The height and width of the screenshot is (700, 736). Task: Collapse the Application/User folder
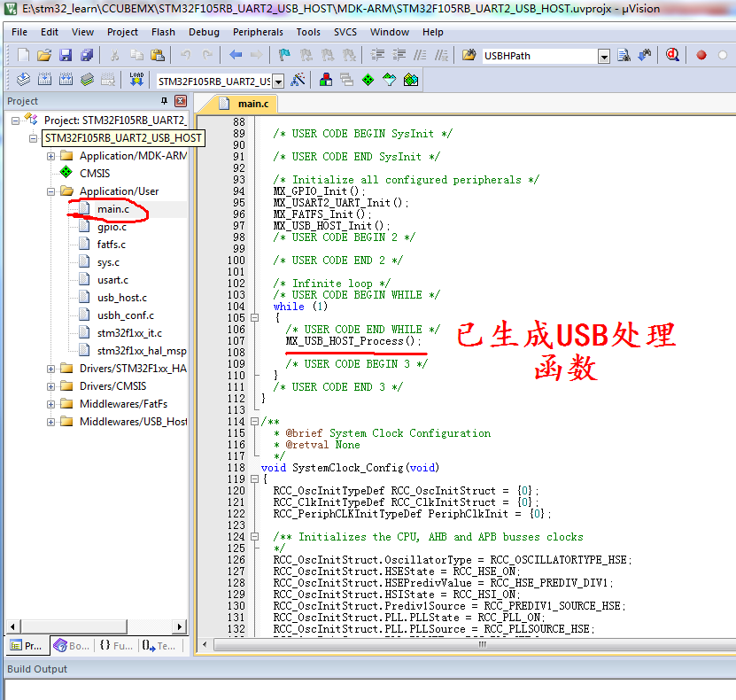click(x=51, y=190)
